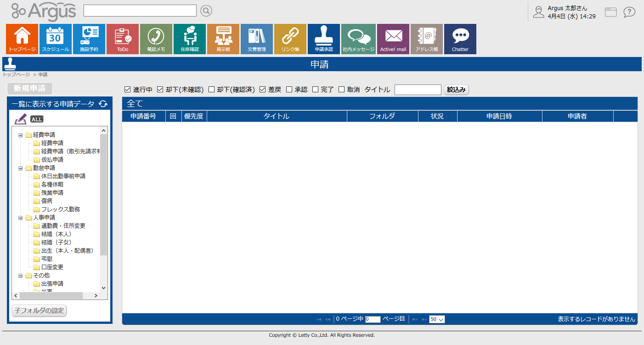This screenshot has width=644, height=345.
Task: Select フレックス勤務 folder
Action: (61, 209)
